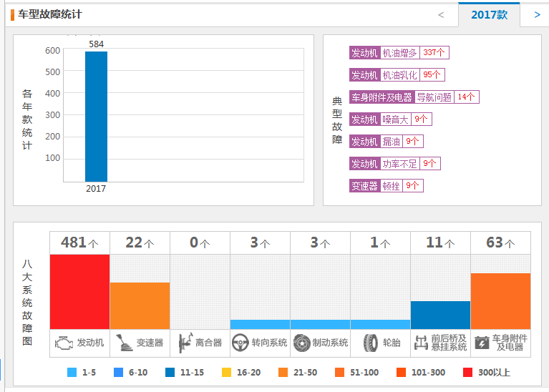The image size is (549, 392).
Task: Click the 481个 engine count cell
Action: pyautogui.click(x=80, y=242)
